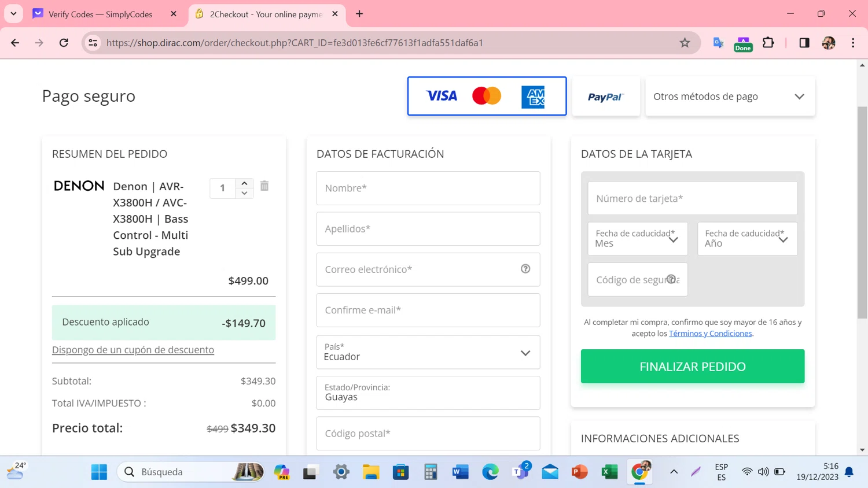Open the Chrome profile avatar
This screenshot has height=488, width=868.
click(829, 43)
